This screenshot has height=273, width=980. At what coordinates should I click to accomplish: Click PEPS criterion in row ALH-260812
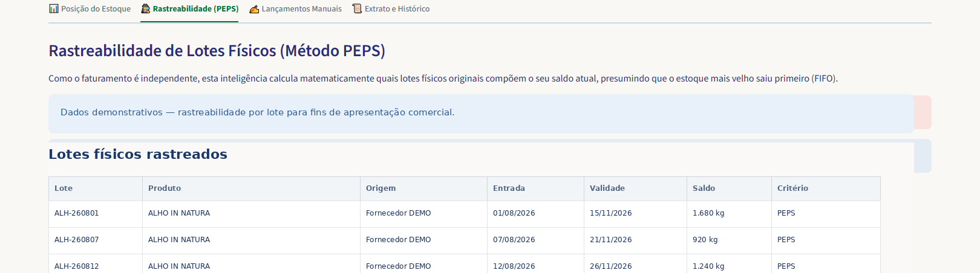786,266
